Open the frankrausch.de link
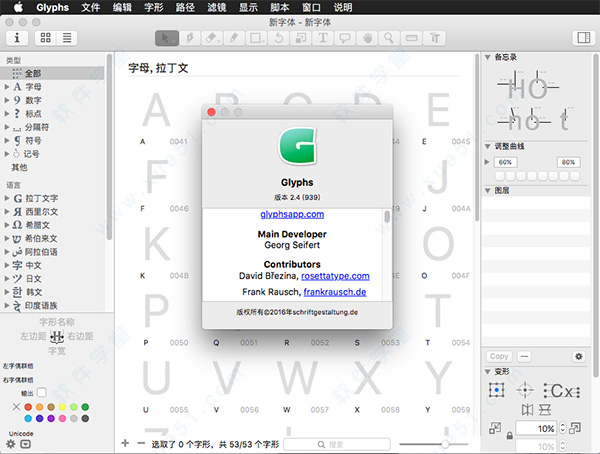The height and width of the screenshot is (454, 600). [x=335, y=292]
